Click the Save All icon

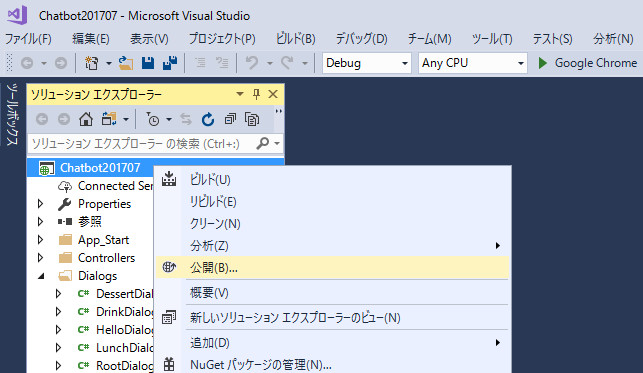click(170, 63)
